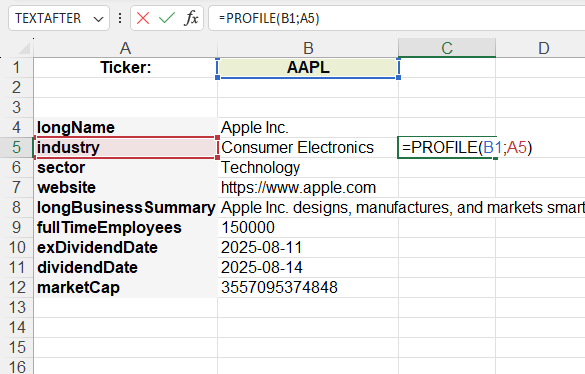
Task: Click the 2025-08-11 date cell
Action: tap(308, 247)
